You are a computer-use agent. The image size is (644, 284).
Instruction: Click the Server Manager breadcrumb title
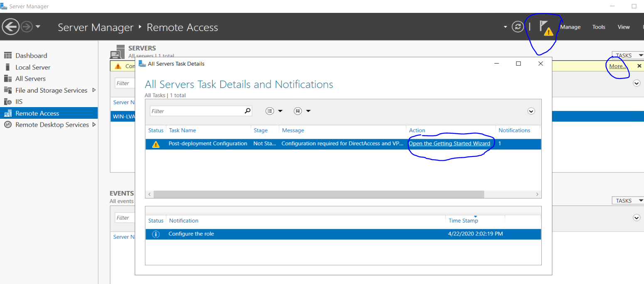[96, 27]
